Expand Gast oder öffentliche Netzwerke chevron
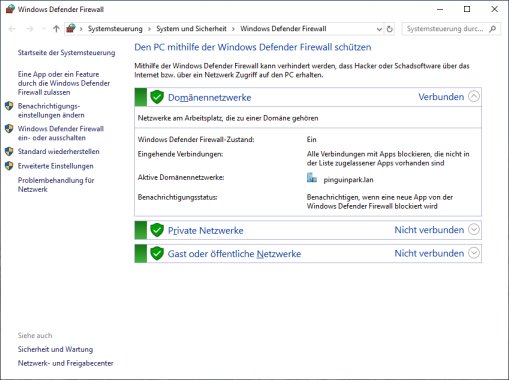509x380 pixels. (x=474, y=253)
